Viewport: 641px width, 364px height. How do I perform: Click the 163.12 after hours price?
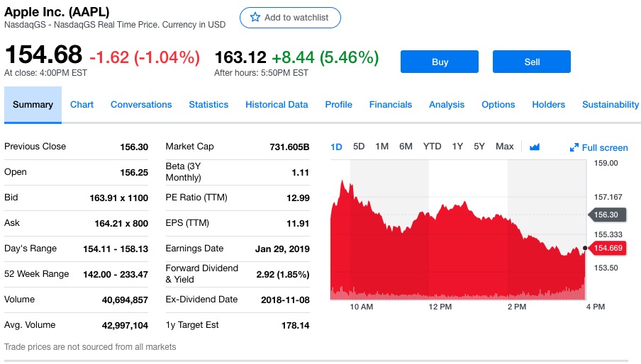pyautogui.click(x=240, y=57)
